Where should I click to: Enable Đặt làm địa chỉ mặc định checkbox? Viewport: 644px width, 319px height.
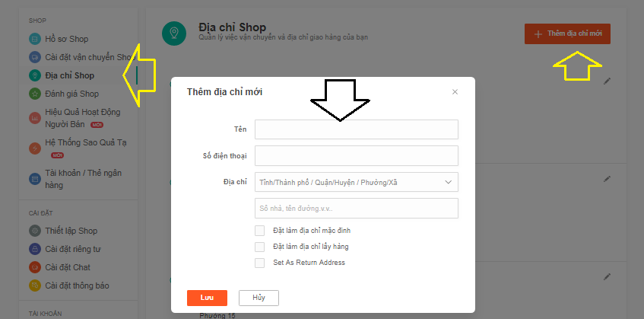coord(259,231)
